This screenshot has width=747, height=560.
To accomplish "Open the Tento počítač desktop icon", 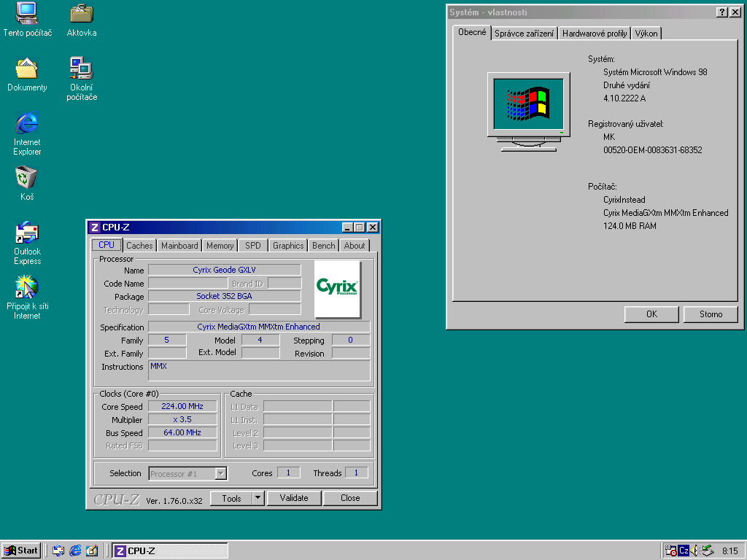I will point(27,13).
